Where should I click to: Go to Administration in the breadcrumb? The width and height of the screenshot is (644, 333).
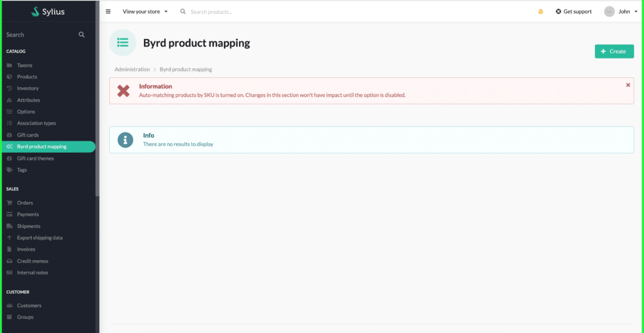(132, 69)
